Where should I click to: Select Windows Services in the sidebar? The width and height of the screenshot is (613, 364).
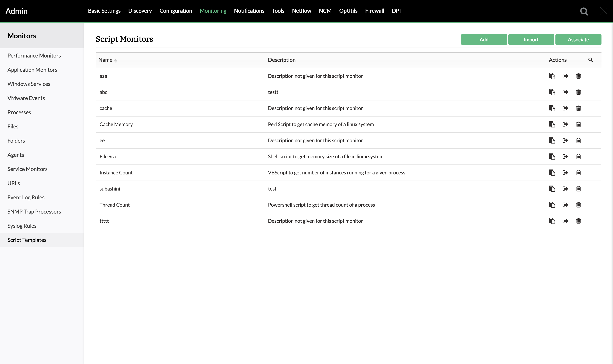click(x=29, y=84)
